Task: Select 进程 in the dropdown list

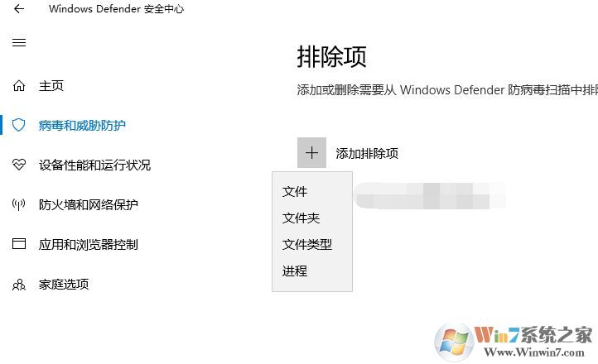Action: pos(295,271)
